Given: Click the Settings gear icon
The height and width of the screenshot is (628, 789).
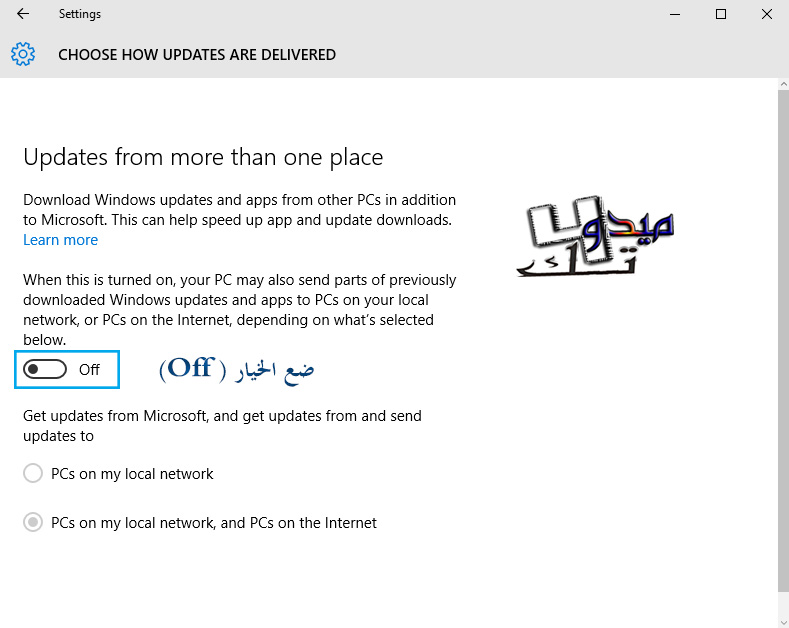Looking at the screenshot, I should [x=23, y=54].
